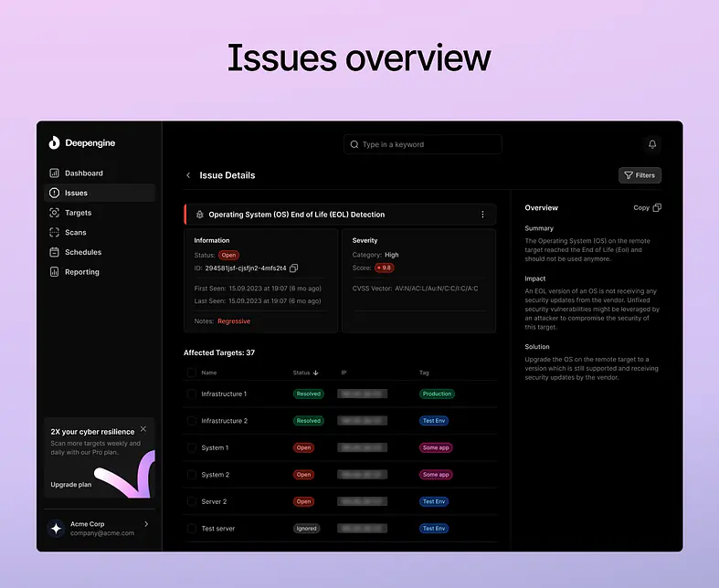719x588 pixels.
Task: Click Resolved status of Infrastructure 1
Action: 308,394
